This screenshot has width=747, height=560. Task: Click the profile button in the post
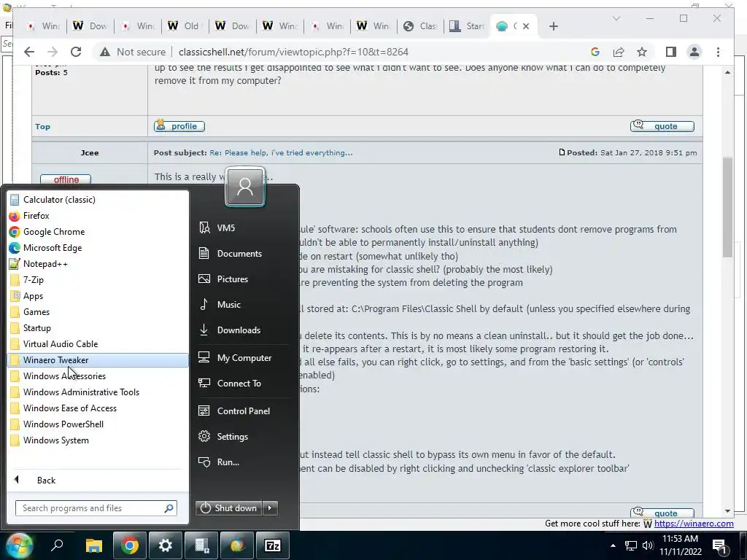(179, 126)
